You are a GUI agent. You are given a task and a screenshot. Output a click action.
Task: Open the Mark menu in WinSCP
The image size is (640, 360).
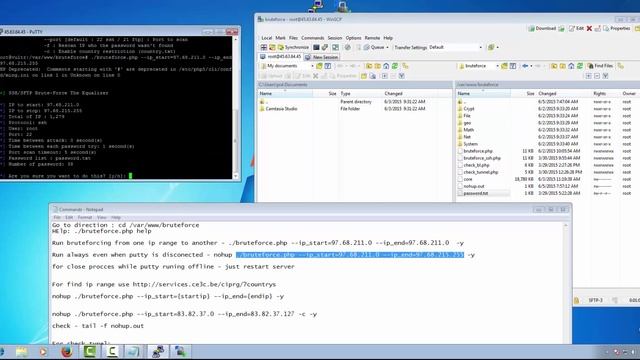[280, 38]
